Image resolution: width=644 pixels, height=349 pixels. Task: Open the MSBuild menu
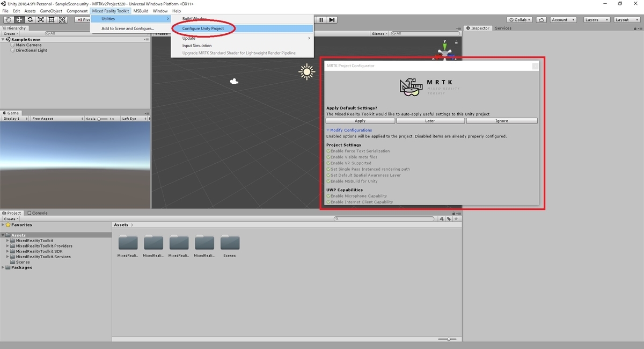pyautogui.click(x=141, y=11)
